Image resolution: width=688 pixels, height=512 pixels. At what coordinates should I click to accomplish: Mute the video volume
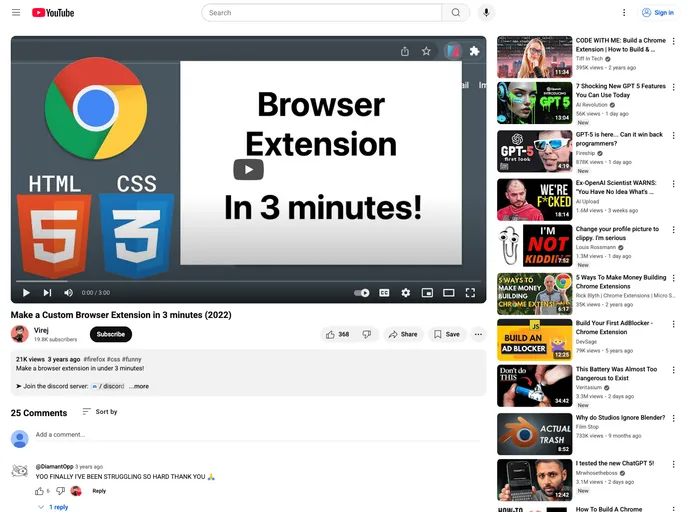pyautogui.click(x=68, y=293)
